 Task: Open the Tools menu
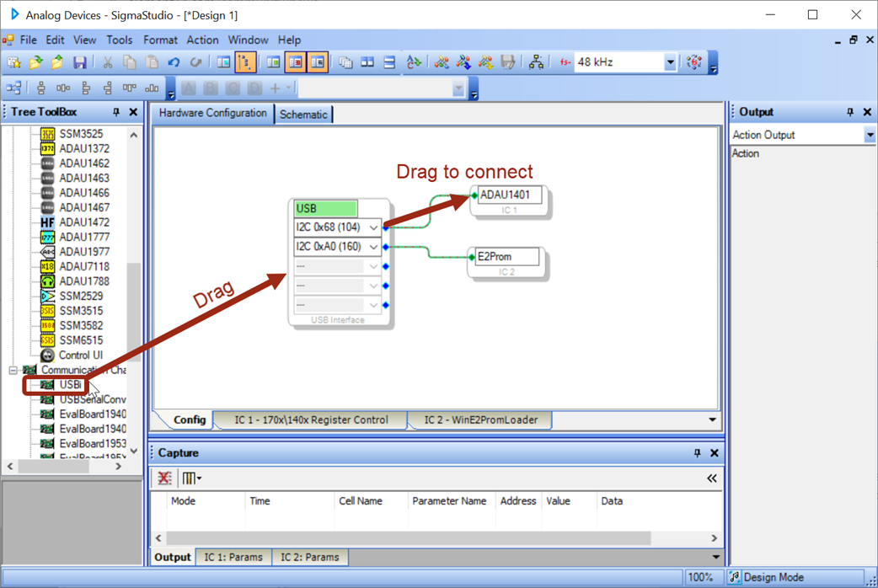point(120,40)
